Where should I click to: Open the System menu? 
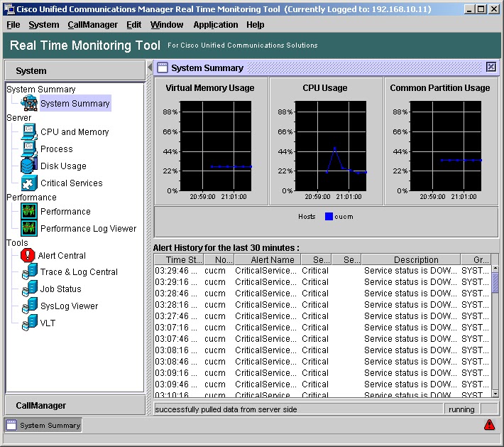coord(44,25)
